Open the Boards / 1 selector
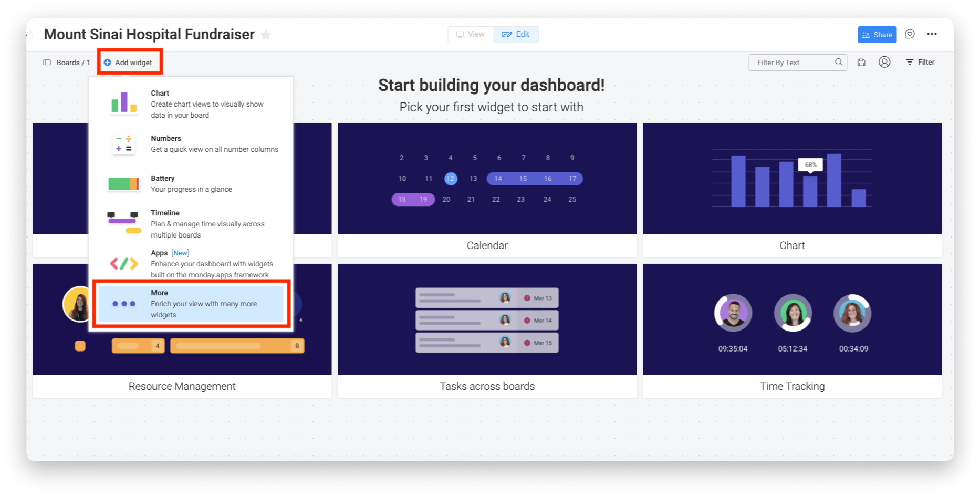The image size is (980, 495). pos(67,63)
